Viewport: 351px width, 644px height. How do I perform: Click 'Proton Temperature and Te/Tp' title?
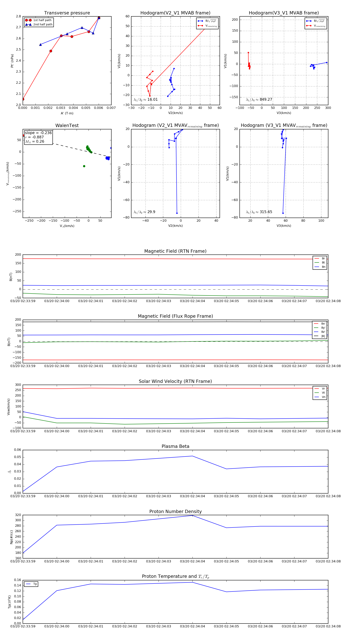click(x=175, y=576)
